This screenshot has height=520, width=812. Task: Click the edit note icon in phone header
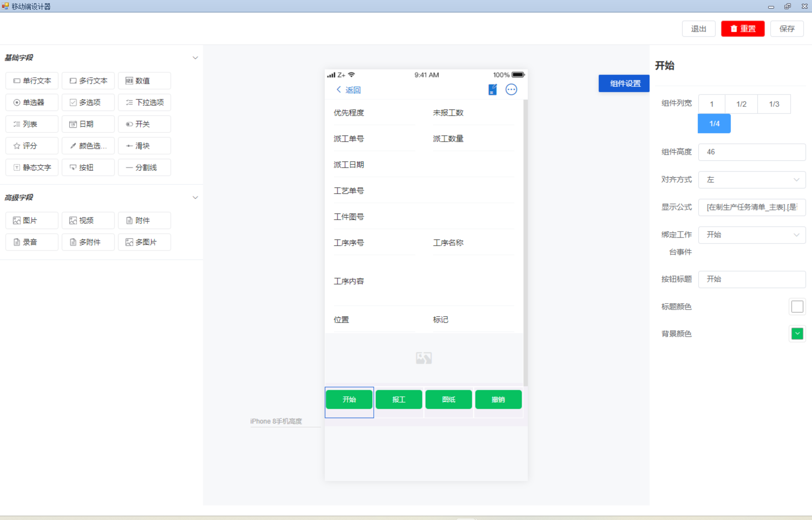(x=492, y=89)
